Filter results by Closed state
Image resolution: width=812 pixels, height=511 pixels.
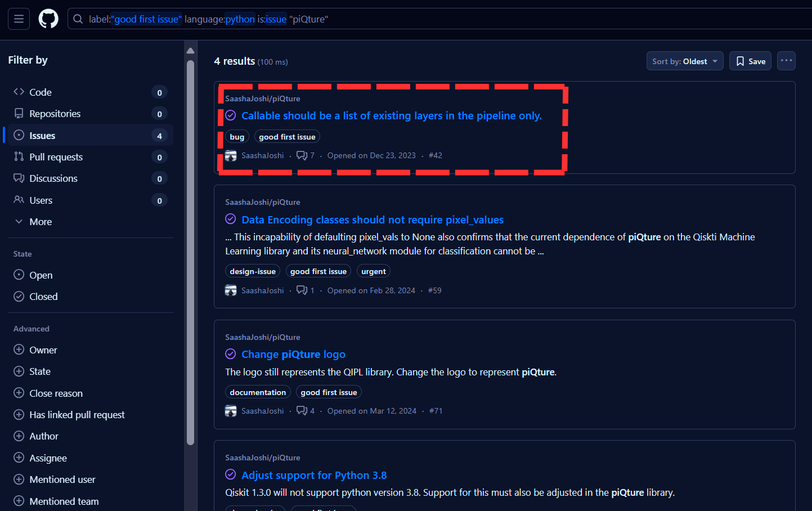click(x=43, y=297)
